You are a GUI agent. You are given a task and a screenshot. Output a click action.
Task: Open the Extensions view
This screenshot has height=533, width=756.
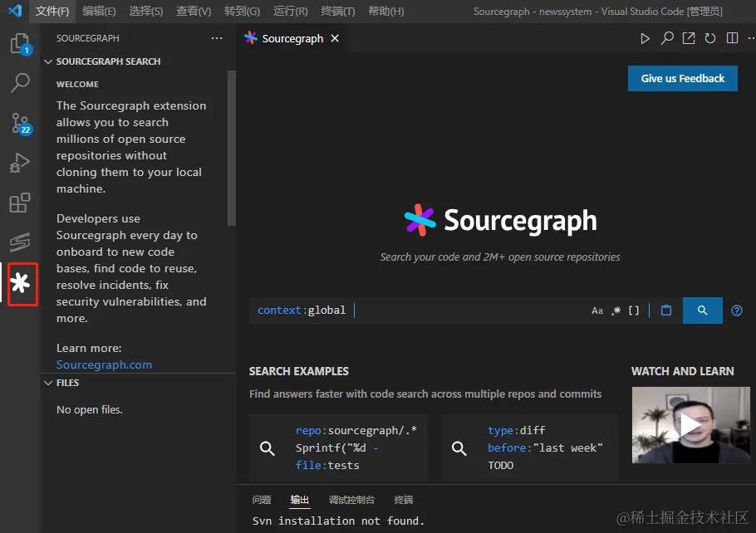click(20, 203)
